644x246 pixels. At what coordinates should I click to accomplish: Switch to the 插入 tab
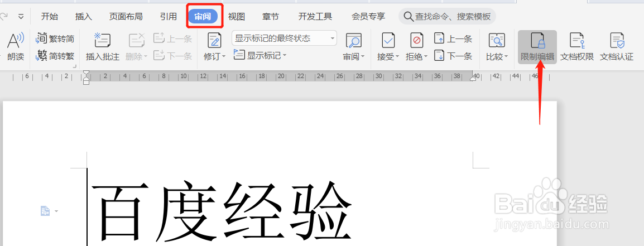click(x=84, y=16)
